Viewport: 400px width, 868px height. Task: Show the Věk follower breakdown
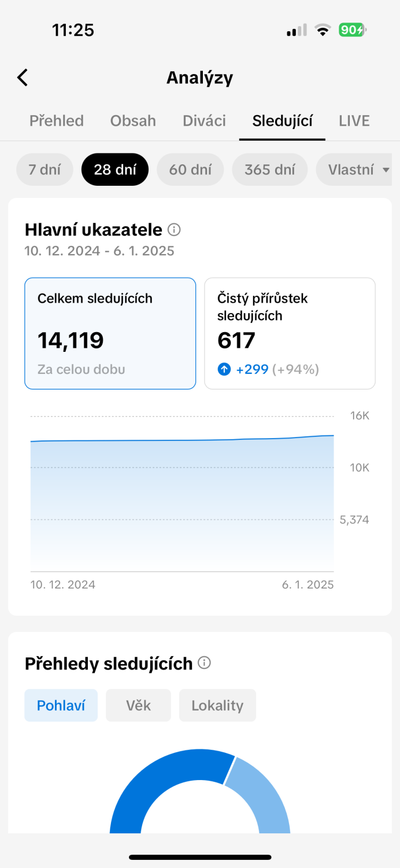tap(138, 705)
